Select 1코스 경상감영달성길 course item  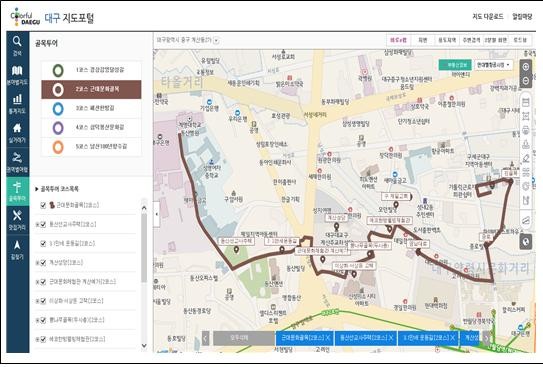(x=91, y=70)
